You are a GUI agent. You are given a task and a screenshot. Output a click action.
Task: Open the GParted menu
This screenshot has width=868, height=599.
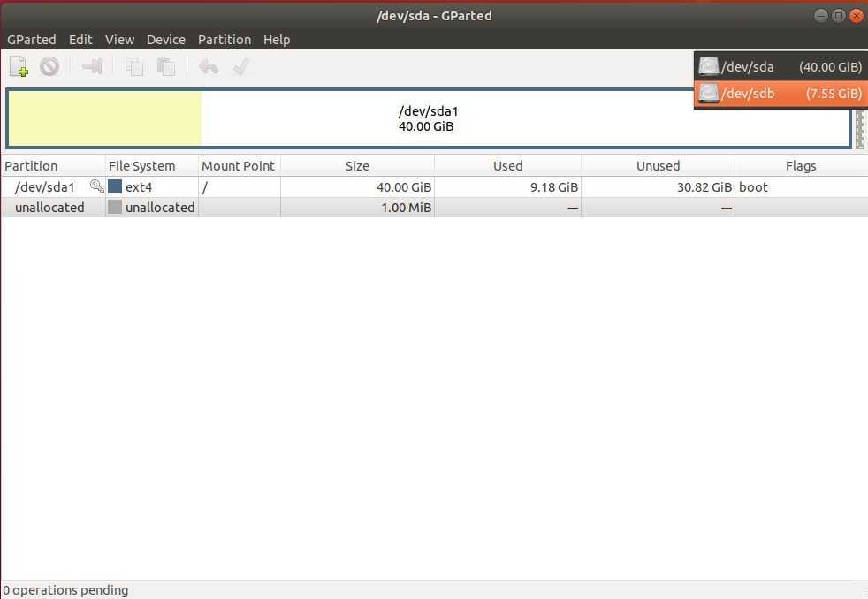point(32,40)
